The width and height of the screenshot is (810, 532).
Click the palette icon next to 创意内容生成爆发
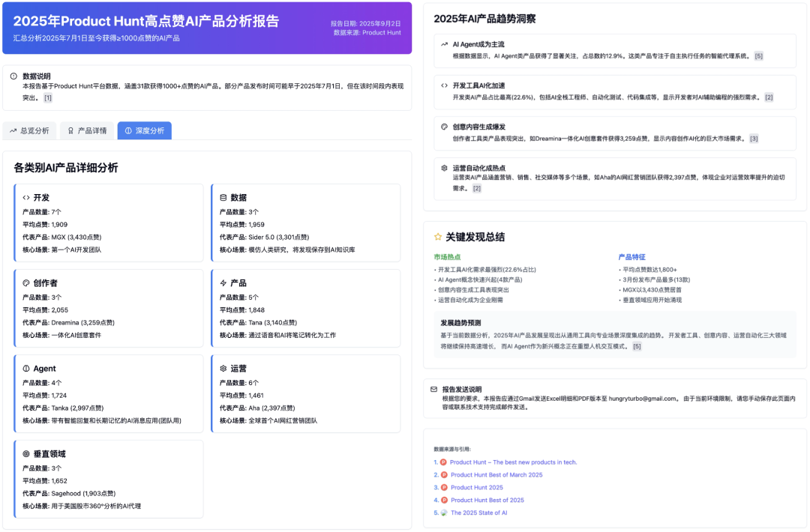tap(444, 127)
